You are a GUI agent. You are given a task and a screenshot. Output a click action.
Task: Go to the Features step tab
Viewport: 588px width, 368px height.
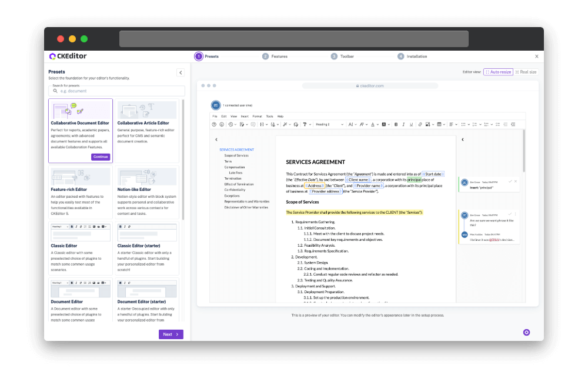click(x=275, y=57)
